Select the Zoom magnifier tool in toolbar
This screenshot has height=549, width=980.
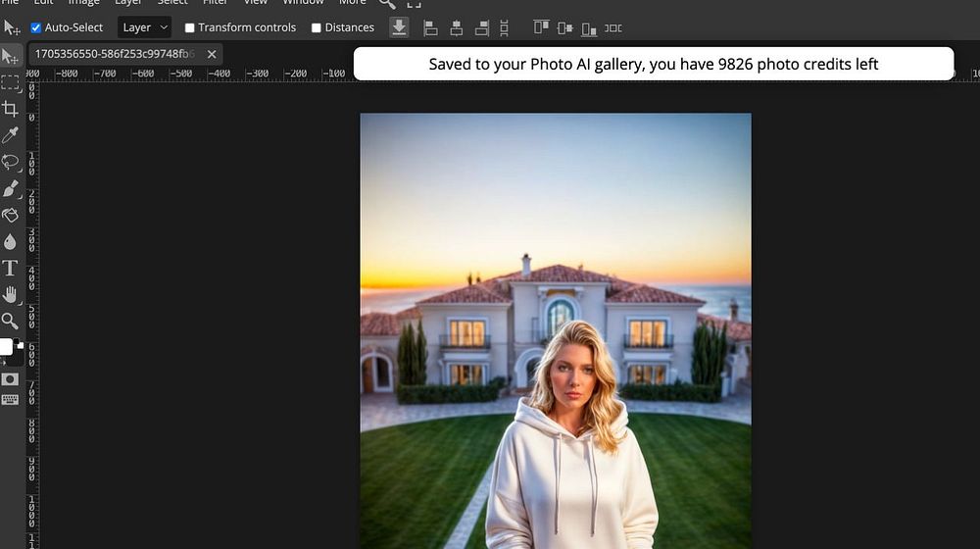[11, 321]
